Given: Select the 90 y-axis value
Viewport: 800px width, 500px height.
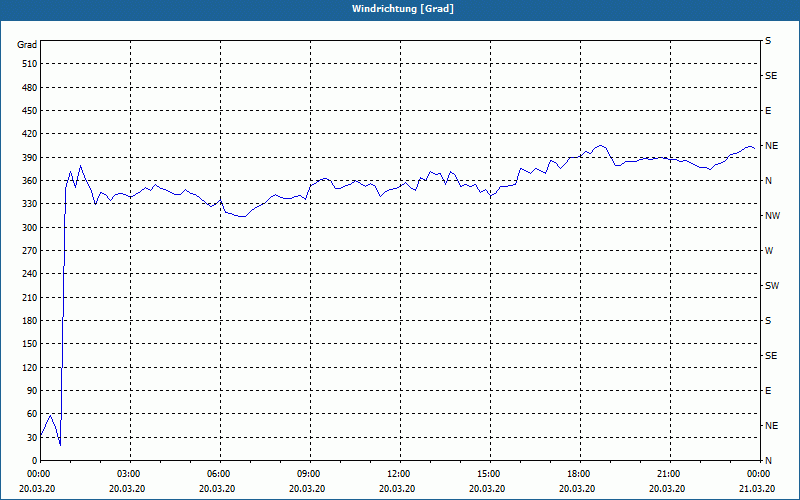Looking at the screenshot, I should click(x=32, y=391).
